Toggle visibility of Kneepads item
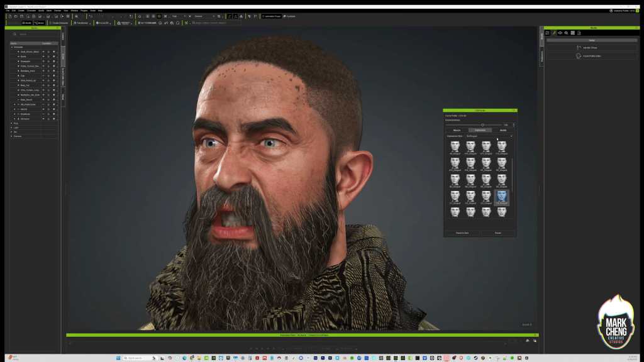This screenshot has width=644, height=362. click(43, 61)
